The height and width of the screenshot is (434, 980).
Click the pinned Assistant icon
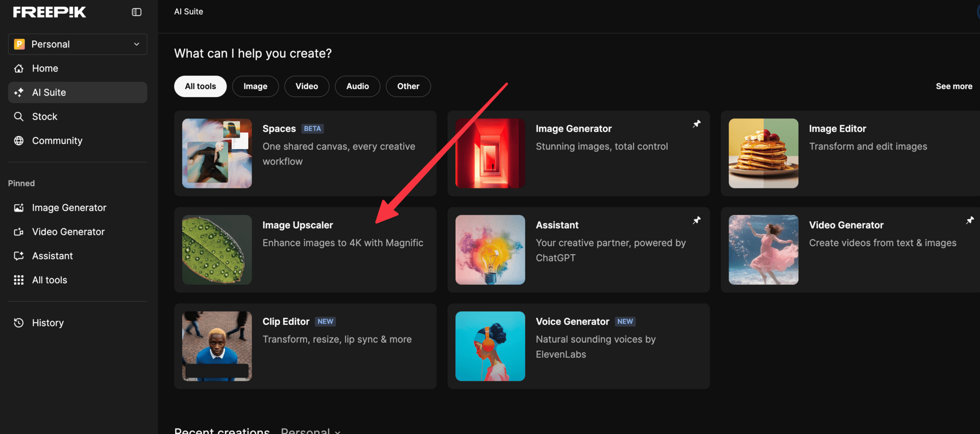[19, 256]
